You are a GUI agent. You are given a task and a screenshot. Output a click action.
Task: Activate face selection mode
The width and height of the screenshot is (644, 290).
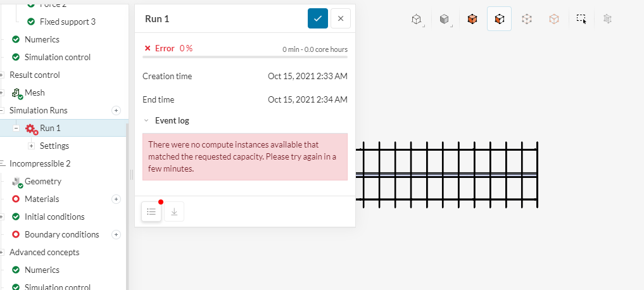click(499, 20)
